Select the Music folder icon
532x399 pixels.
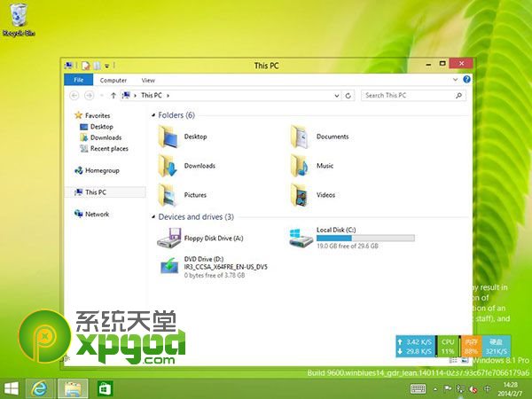pyautogui.click(x=300, y=166)
